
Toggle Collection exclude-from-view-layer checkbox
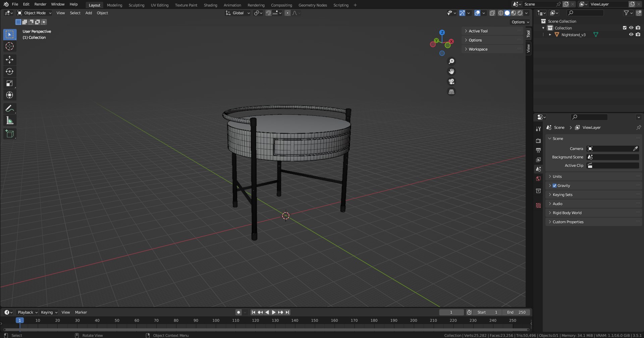click(x=625, y=28)
